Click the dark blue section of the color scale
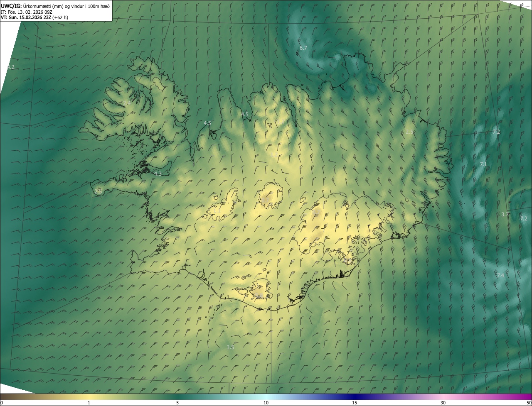The image size is (532, 406). [x=355, y=396]
